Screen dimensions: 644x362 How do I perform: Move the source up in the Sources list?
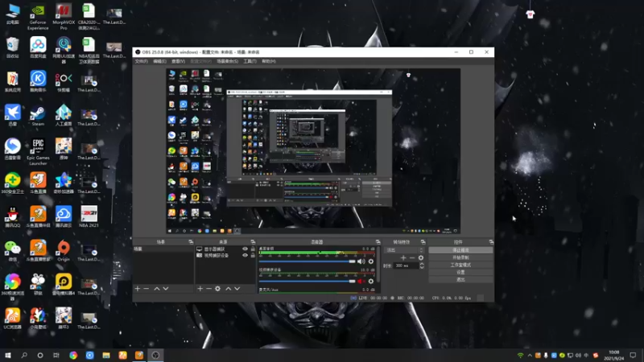pyautogui.click(x=229, y=289)
